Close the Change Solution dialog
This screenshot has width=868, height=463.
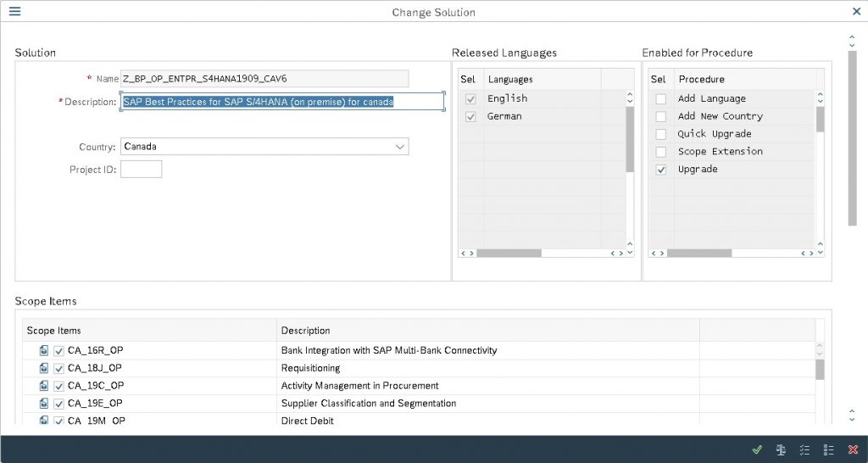(856, 11)
